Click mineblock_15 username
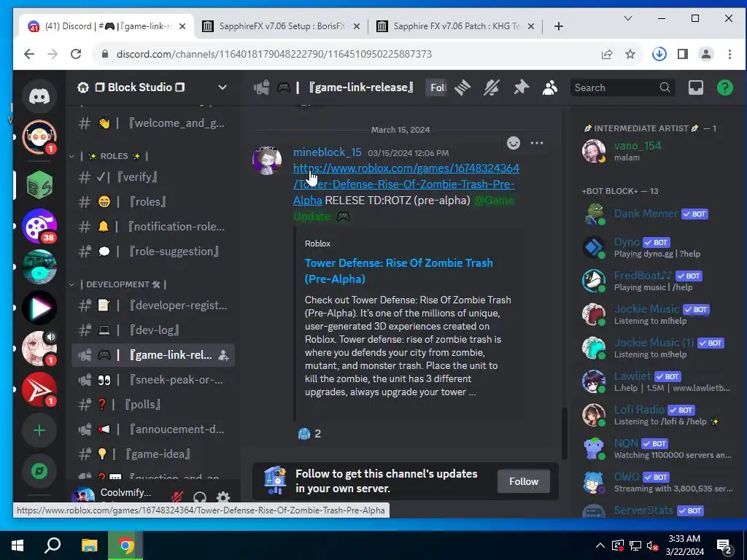The width and height of the screenshot is (747, 560). coord(328,152)
